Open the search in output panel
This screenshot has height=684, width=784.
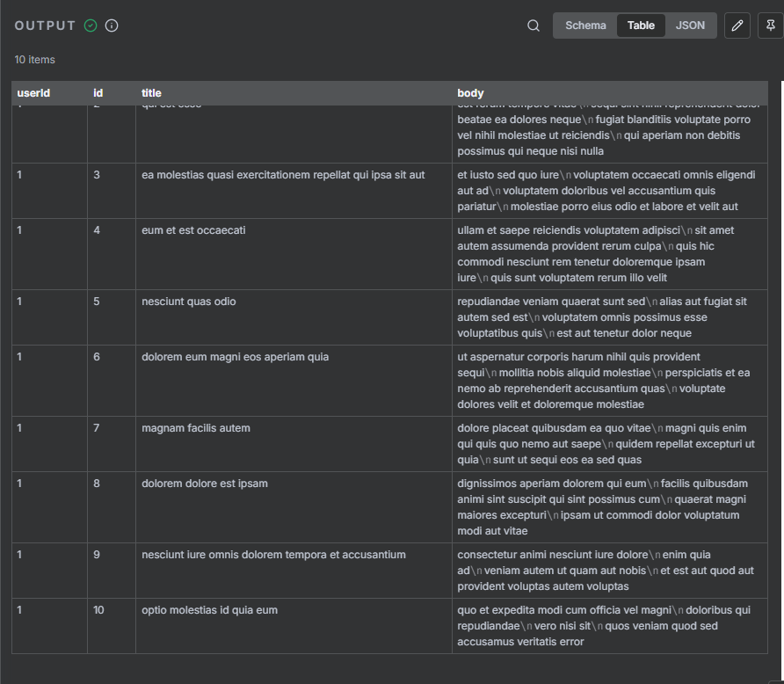[534, 25]
